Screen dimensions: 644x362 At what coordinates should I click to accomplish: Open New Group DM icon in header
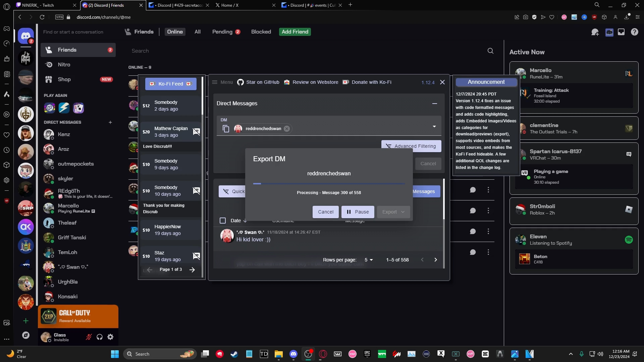tap(595, 32)
